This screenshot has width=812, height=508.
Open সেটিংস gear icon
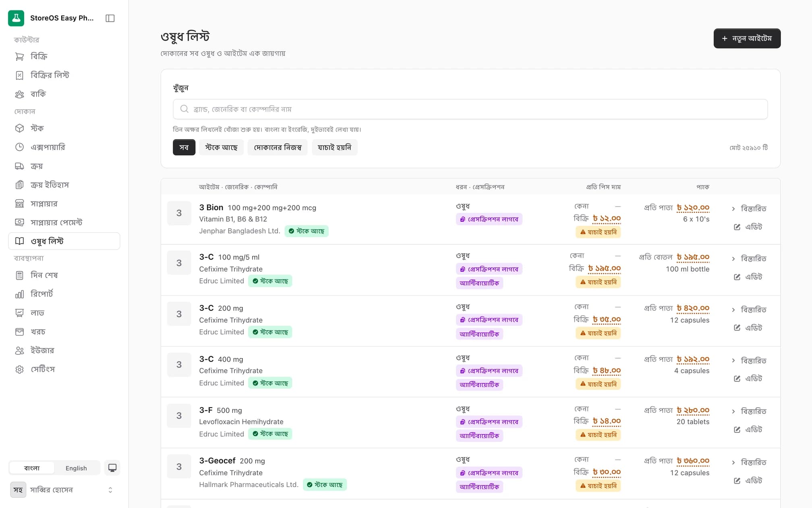19,369
